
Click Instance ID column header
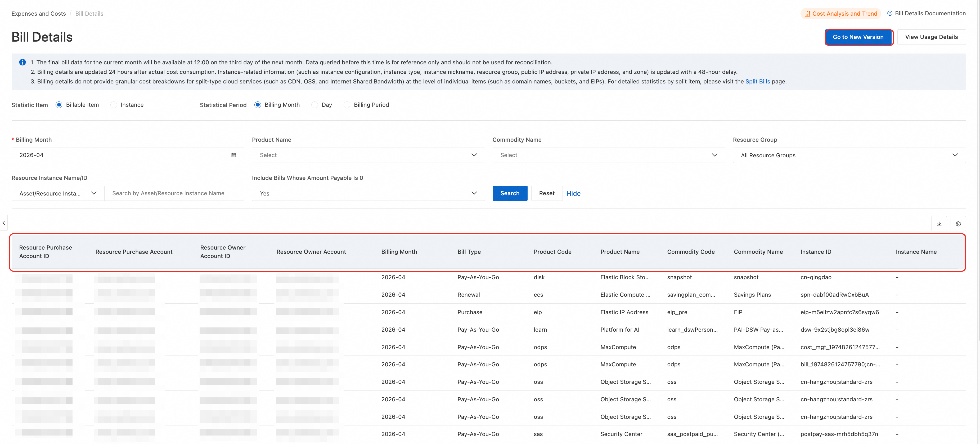click(816, 252)
